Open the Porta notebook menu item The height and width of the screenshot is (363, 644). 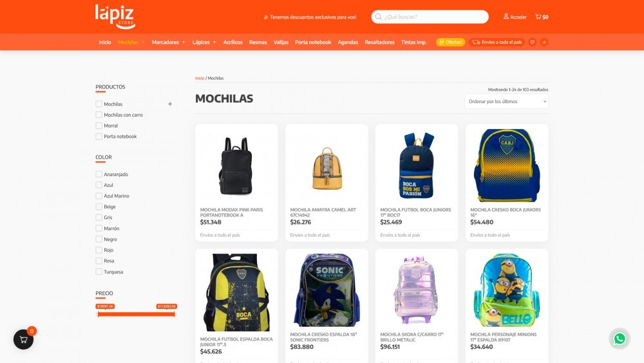[x=313, y=42]
